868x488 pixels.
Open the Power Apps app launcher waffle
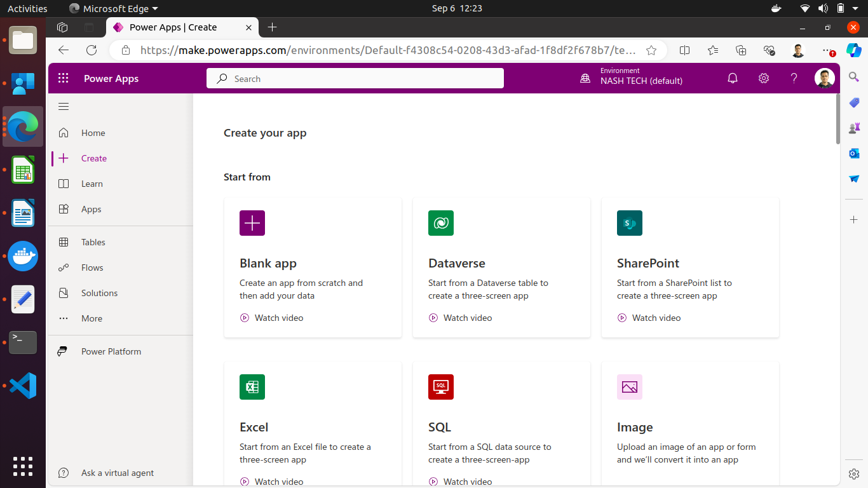(x=63, y=78)
